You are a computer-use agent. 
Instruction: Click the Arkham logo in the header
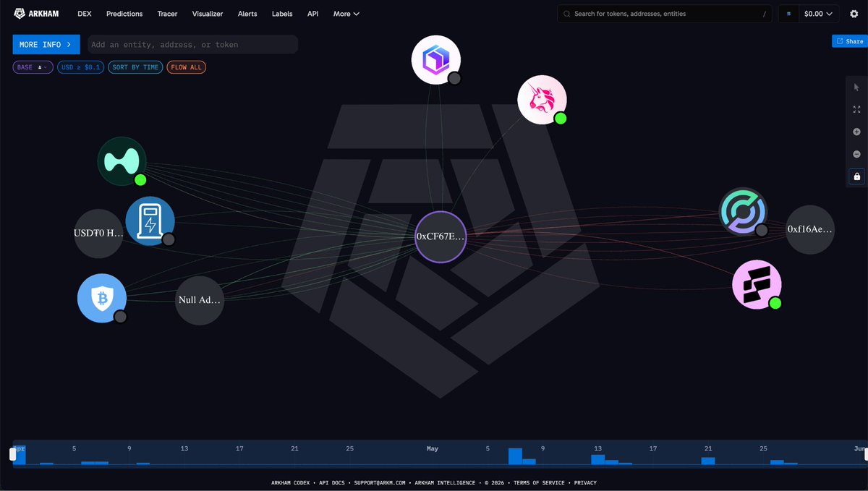tap(37, 14)
